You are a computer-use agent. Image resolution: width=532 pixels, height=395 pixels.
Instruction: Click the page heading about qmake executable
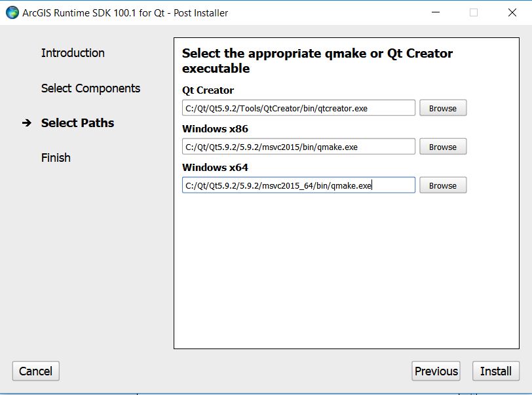point(317,61)
